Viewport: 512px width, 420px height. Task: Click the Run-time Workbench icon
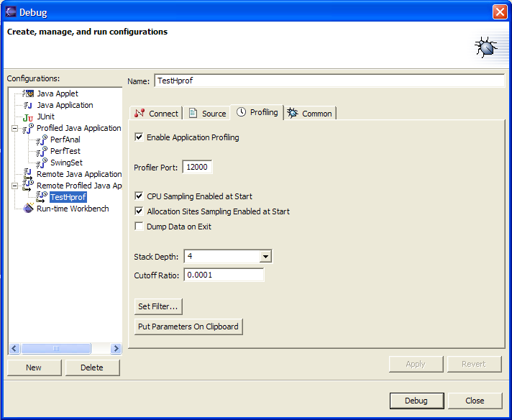pos(29,209)
